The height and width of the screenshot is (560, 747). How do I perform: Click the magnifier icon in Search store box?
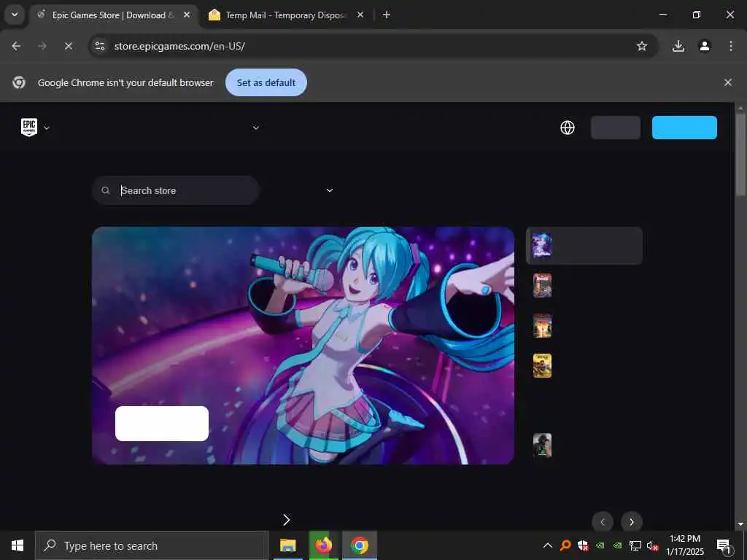coord(106,190)
